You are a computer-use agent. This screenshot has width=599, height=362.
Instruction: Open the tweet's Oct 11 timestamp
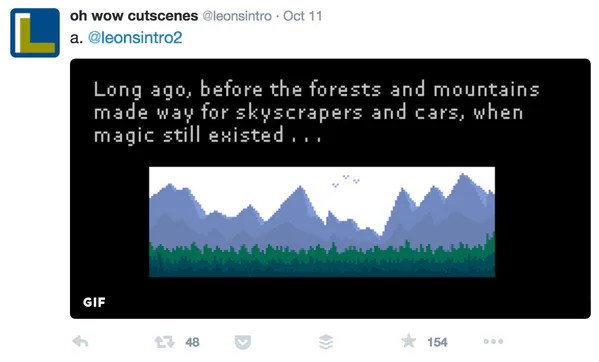(x=303, y=16)
